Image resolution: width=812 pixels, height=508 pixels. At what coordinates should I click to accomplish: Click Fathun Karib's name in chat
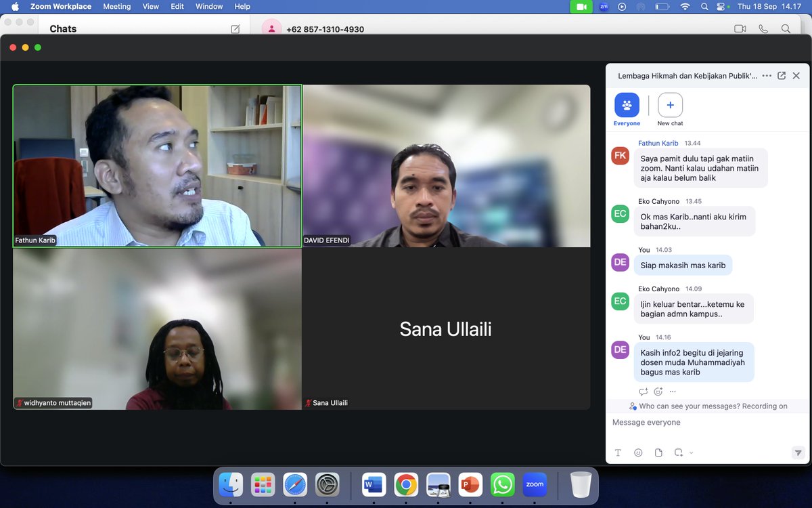658,144
